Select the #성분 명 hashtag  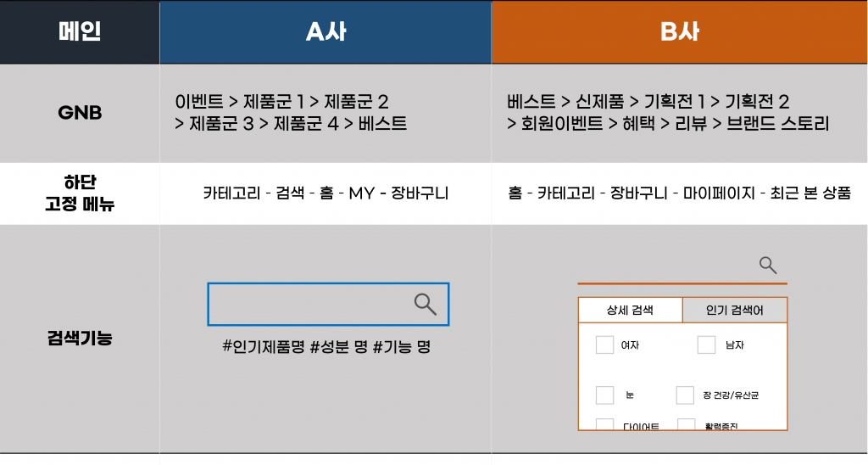[x=338, y=346]
